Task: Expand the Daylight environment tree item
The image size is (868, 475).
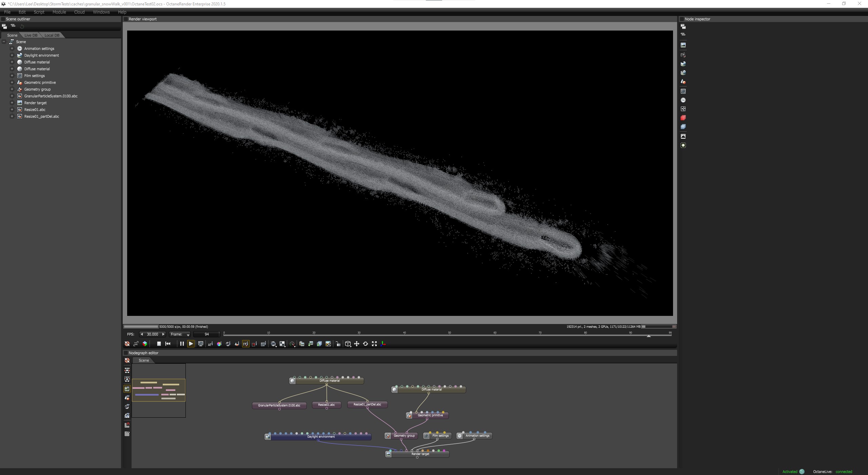Action: pyautogui.click(x=12, y=55)
